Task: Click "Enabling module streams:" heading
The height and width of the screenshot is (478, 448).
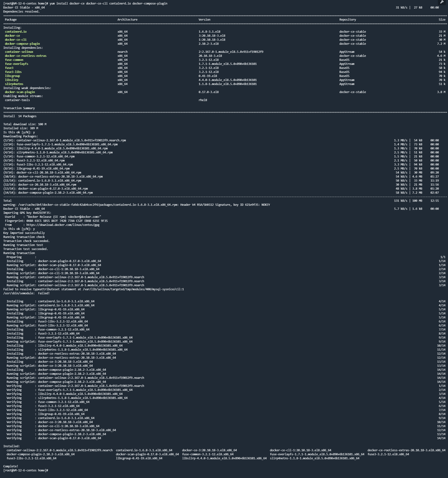Action: [x=23, y=96]
